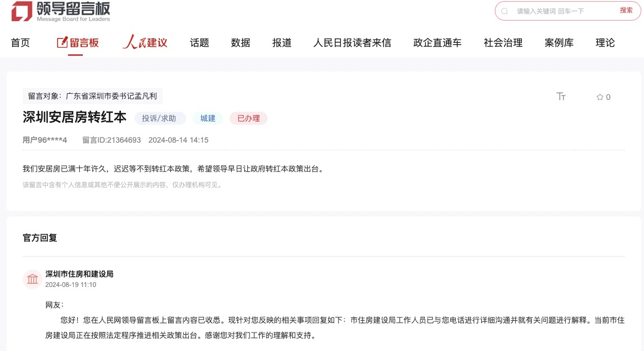Select the 政企直通车 menu item
Viewport: 644px width, 351px height.
437,43
